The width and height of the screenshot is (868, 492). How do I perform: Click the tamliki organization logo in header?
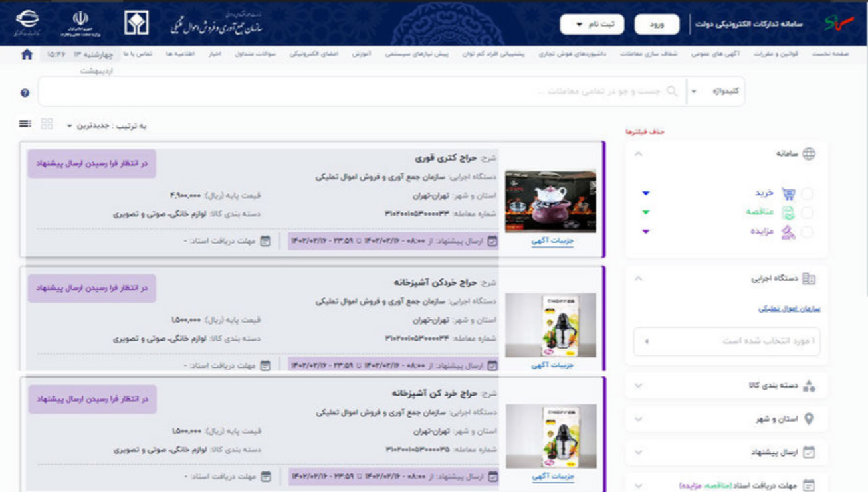click(x=136, y=24)
